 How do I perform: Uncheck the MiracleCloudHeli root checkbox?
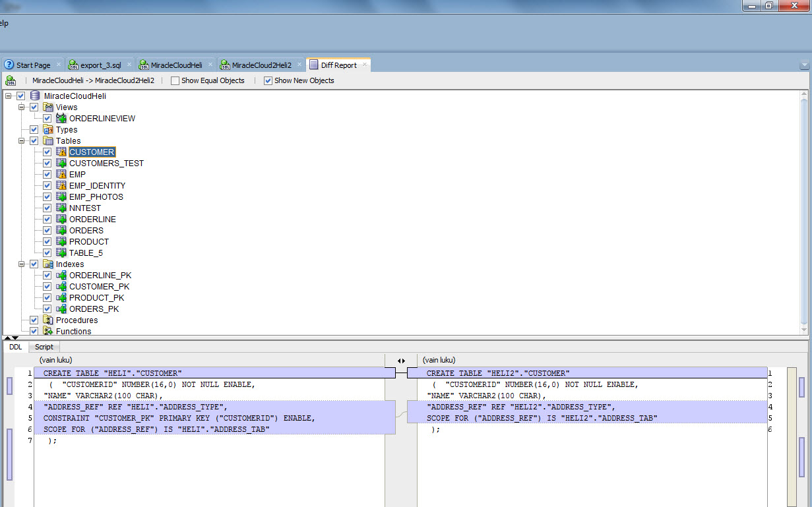[21, 96]
